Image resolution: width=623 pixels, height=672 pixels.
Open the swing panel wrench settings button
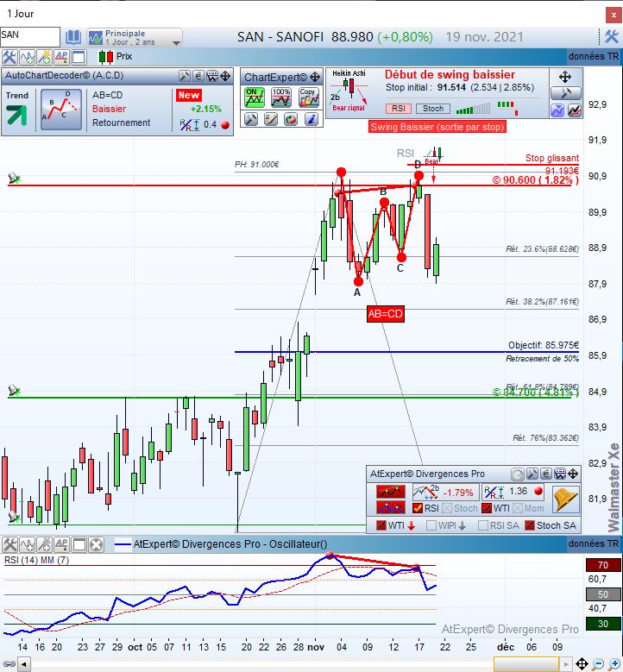click(566, 93)
